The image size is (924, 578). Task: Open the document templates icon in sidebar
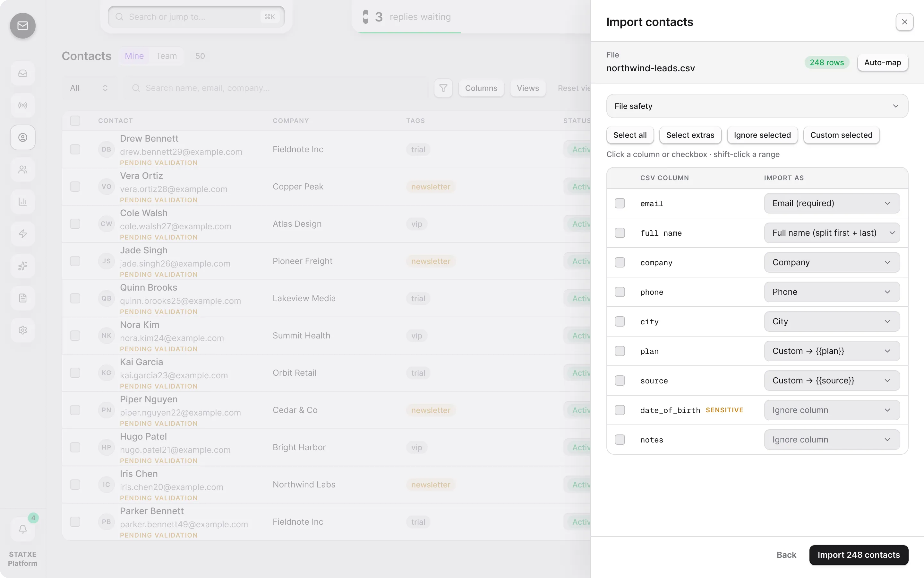pos(22,298)
